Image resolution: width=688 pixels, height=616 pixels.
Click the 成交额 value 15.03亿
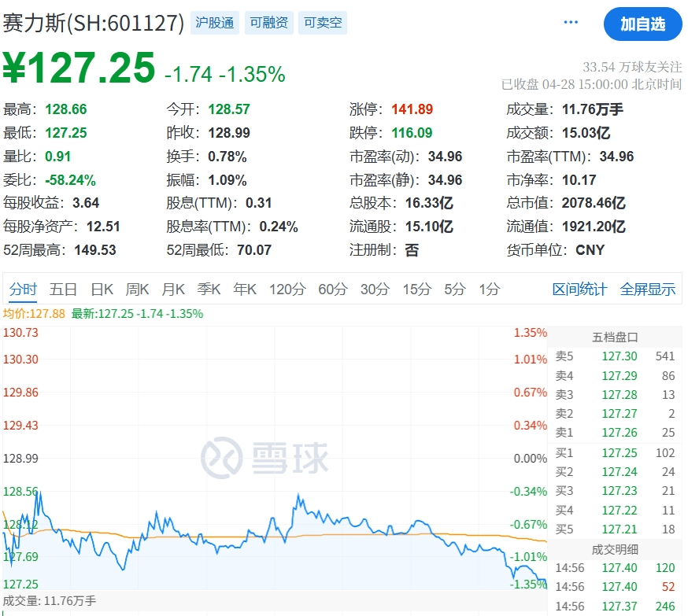pyautogui.click(x=586, y=133)
